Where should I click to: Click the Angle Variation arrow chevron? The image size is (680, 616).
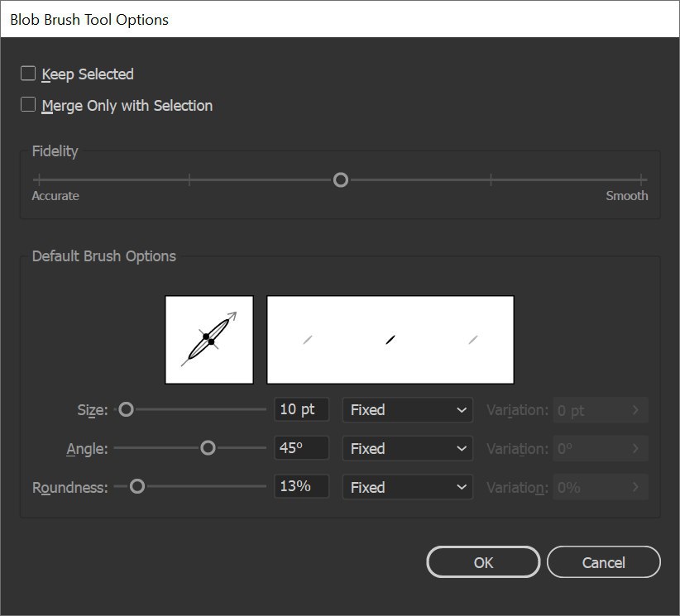(636, 449)
